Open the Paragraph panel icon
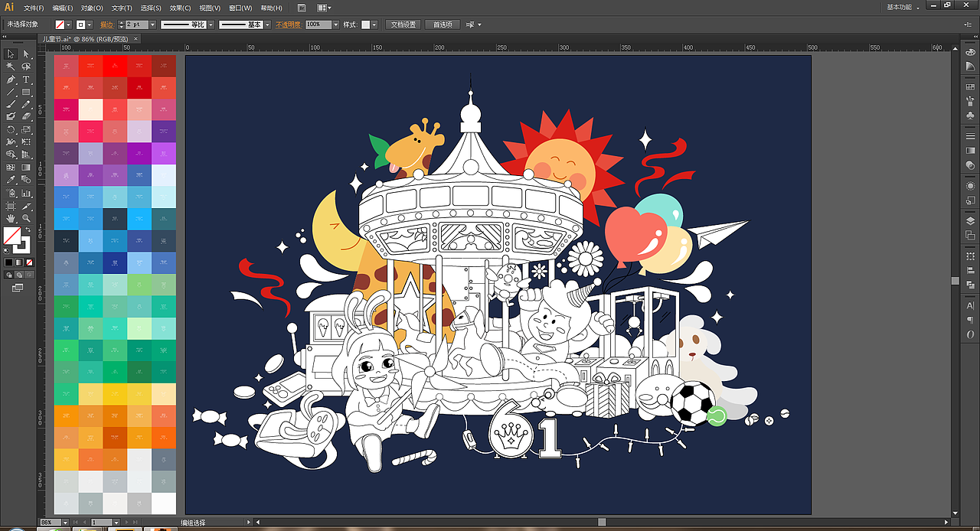980x531 pixels. pos(970,319)
